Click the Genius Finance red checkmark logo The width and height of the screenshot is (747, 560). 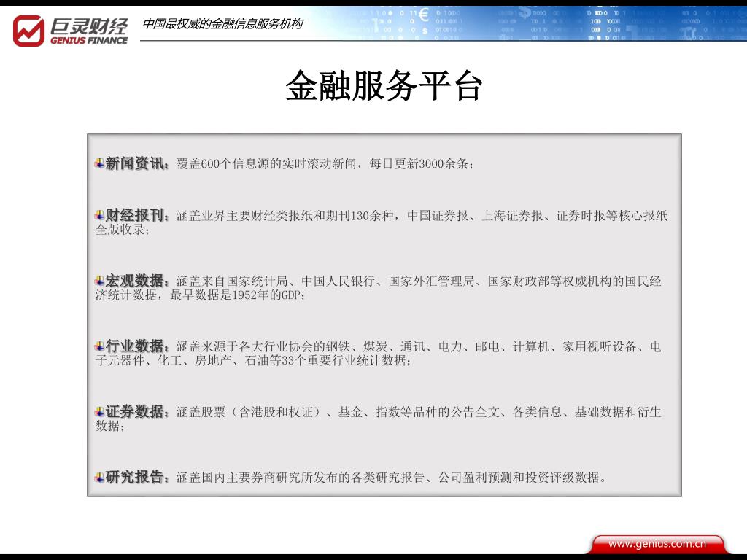click(x=28, y=31)
